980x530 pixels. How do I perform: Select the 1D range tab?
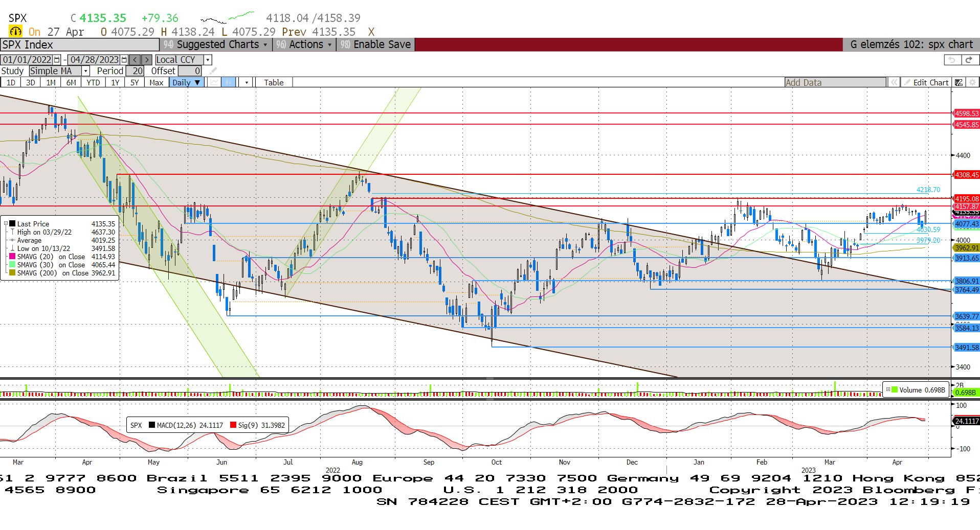click(11, 82)
